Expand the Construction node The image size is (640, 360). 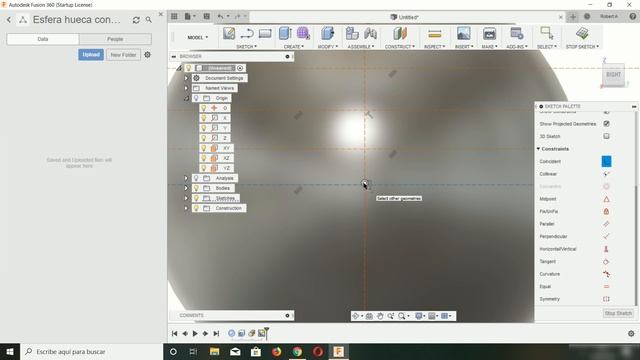[186, 208]
